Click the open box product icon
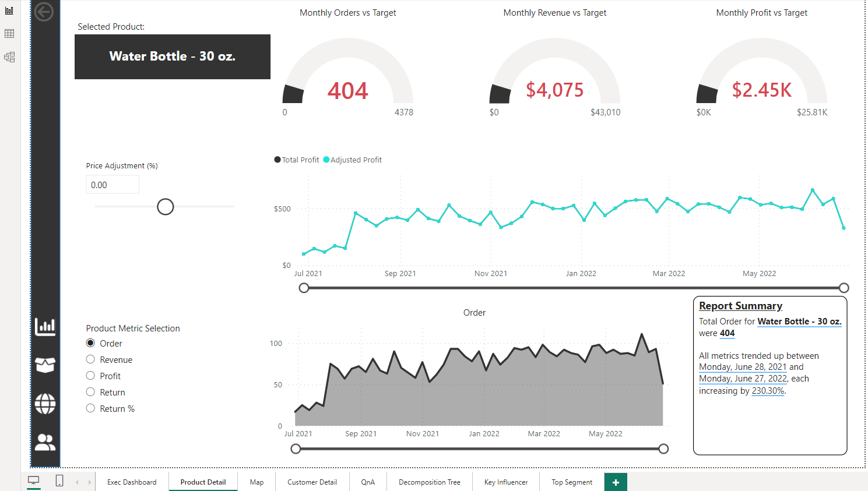 pyautogui.click(x=45, y=365)
